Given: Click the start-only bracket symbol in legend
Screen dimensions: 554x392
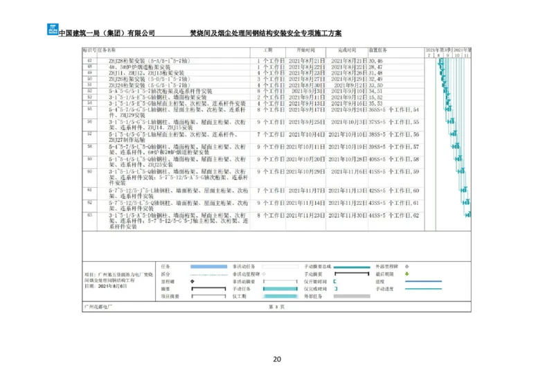Looking at the screenshot, I should point(335,281).
